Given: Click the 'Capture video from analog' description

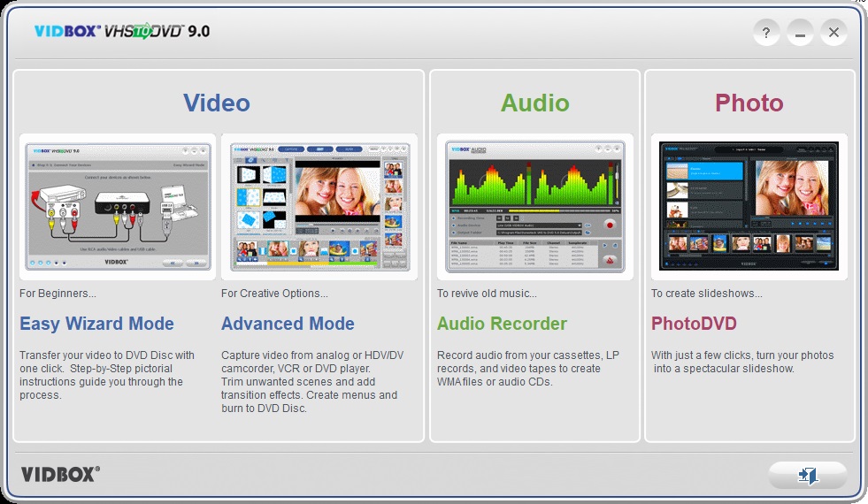Looking at the screenshot, I should pos(312,382).
